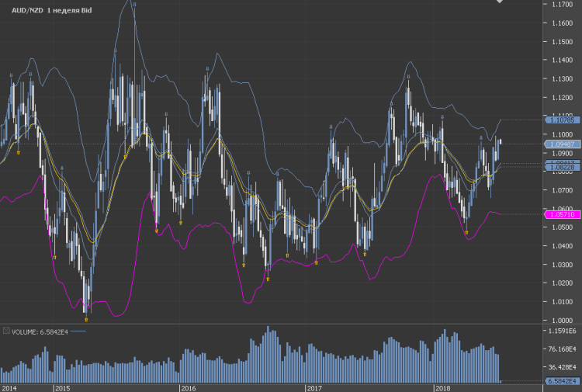582x392 pixels.
Task: Click the VOLUME: 6.5842E4 indicator label
Action: (x=40, y=332)
